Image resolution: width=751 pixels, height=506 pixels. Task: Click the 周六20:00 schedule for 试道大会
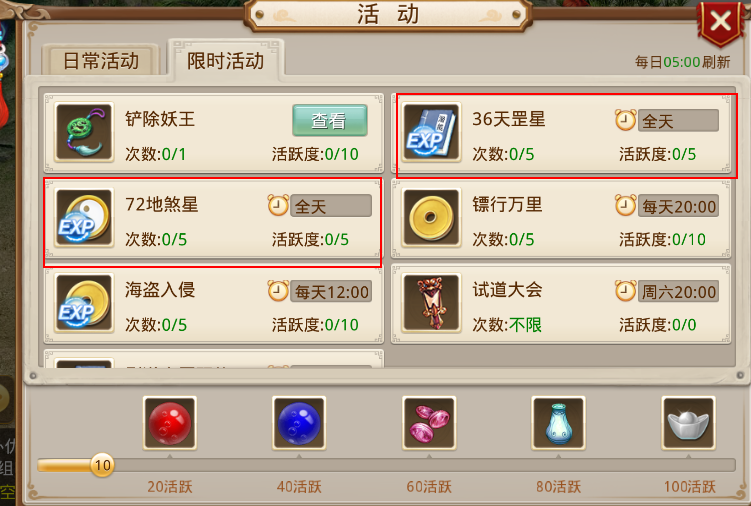tap(678, 292)
